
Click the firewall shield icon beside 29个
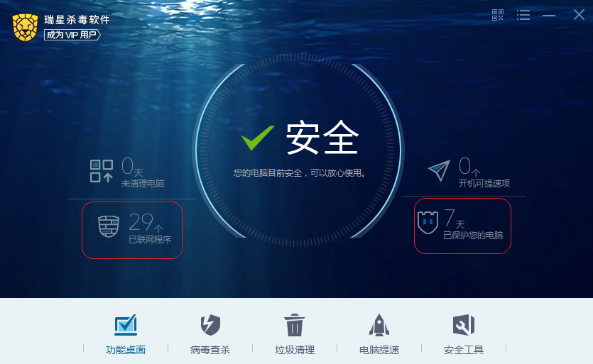pos(109,226)
